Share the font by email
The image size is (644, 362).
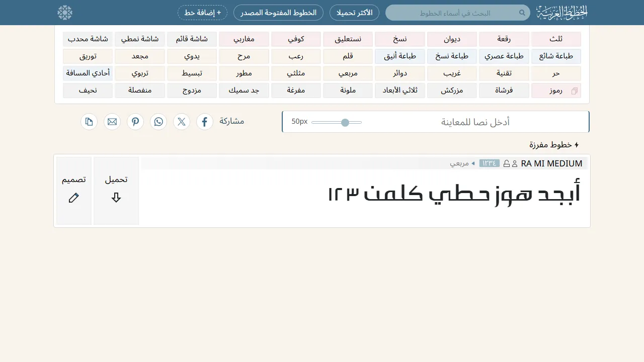[x=112, y=122]
